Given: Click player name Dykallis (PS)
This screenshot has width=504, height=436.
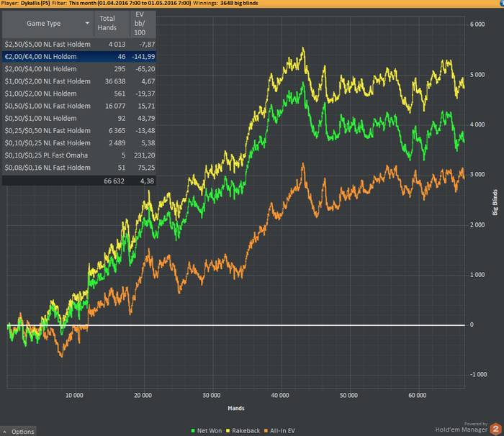Looking at the screenshot, I should click(35, 3).
